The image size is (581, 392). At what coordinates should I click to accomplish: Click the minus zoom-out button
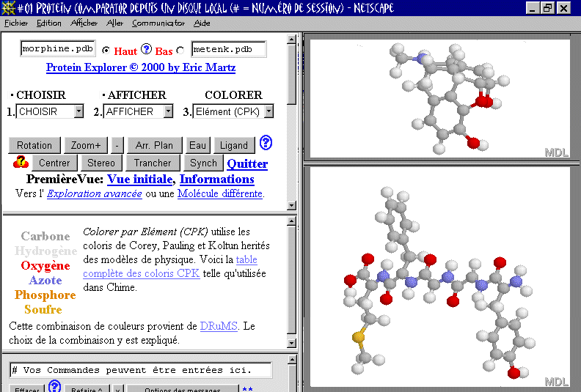[x=117, y=145]
